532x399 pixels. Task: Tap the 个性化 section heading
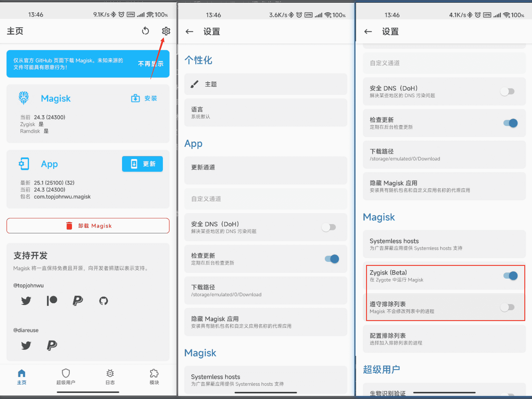(198, 60)
